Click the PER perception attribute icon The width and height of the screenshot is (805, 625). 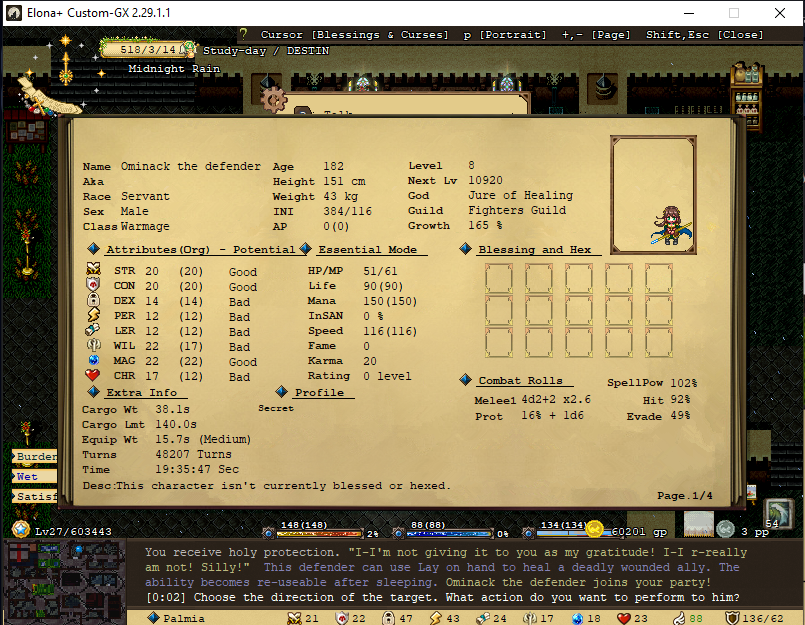(93, 314)
